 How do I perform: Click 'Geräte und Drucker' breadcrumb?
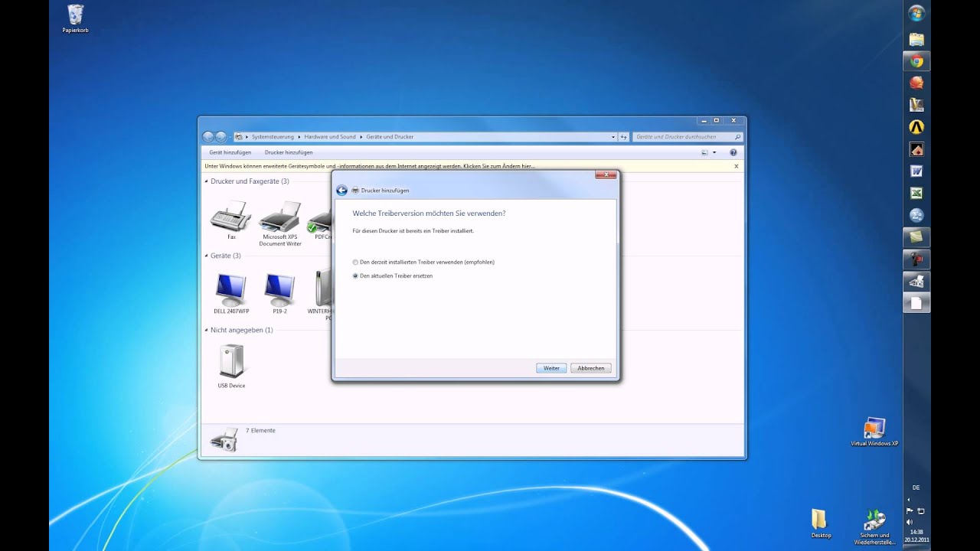[390, 137]
